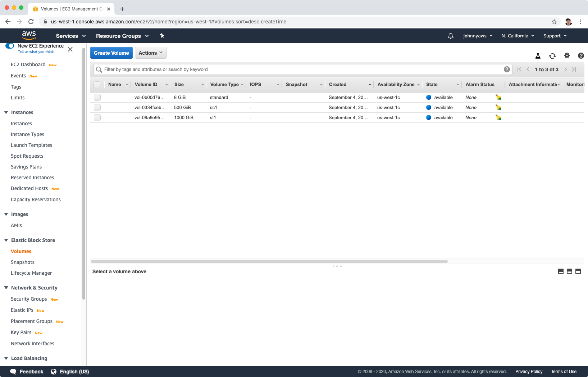Open Instance Types in sidebar
This screenshot has width=588, height=377.
click(27, 134)
